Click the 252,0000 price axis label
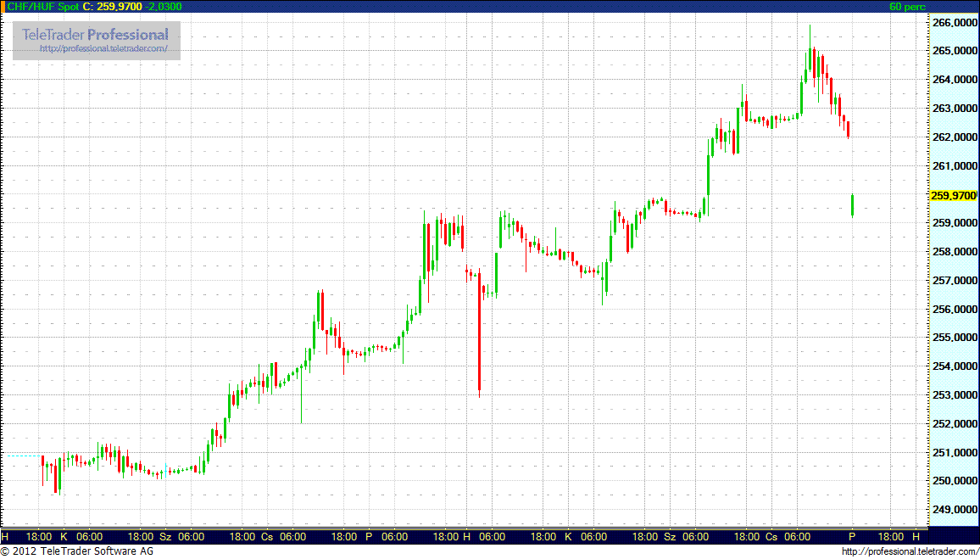Screen dimensions: 980x559 pyautogui.click(x=955, y=423)
